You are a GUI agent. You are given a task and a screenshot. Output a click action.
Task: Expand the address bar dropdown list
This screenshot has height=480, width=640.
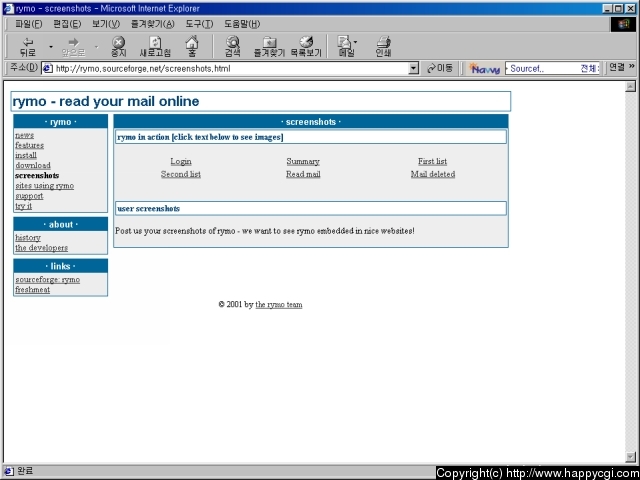413,68
